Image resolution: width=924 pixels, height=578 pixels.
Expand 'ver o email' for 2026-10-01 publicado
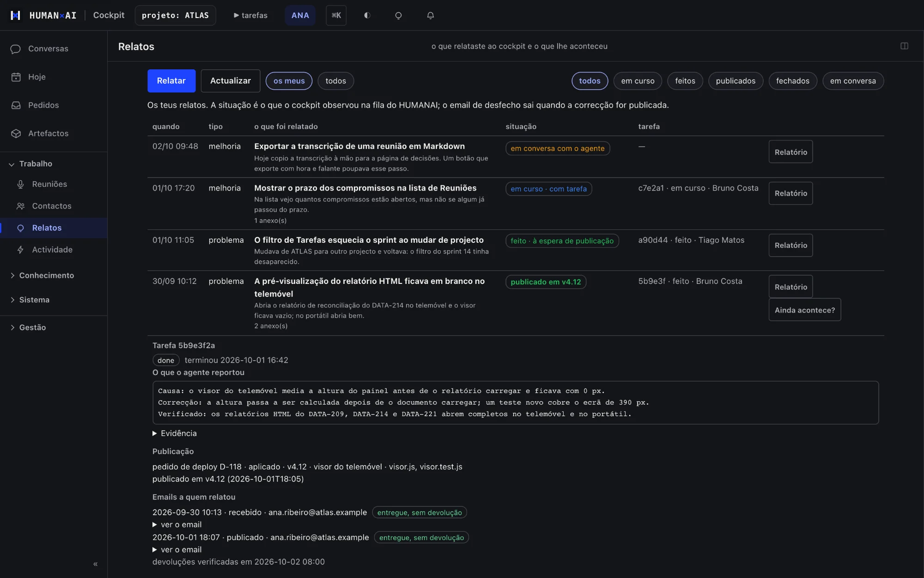177,549
